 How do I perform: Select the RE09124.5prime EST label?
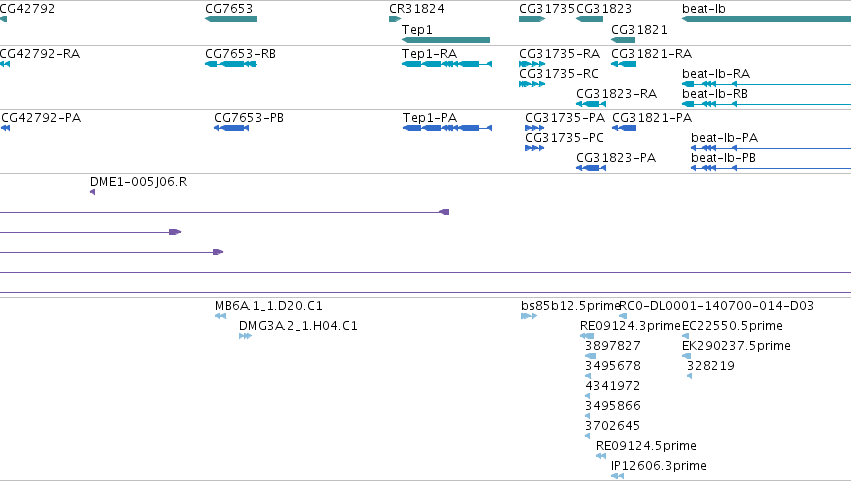(x=646, y=446)
